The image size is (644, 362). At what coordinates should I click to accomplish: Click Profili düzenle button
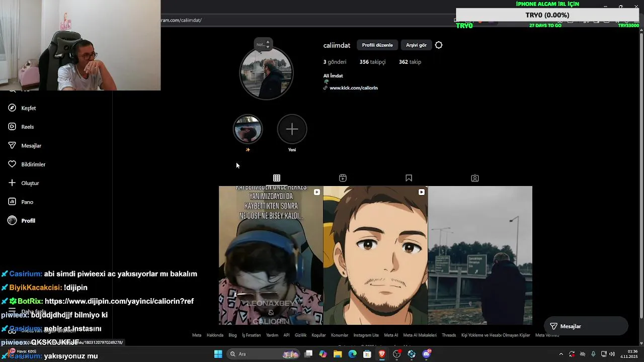[377, 45]
